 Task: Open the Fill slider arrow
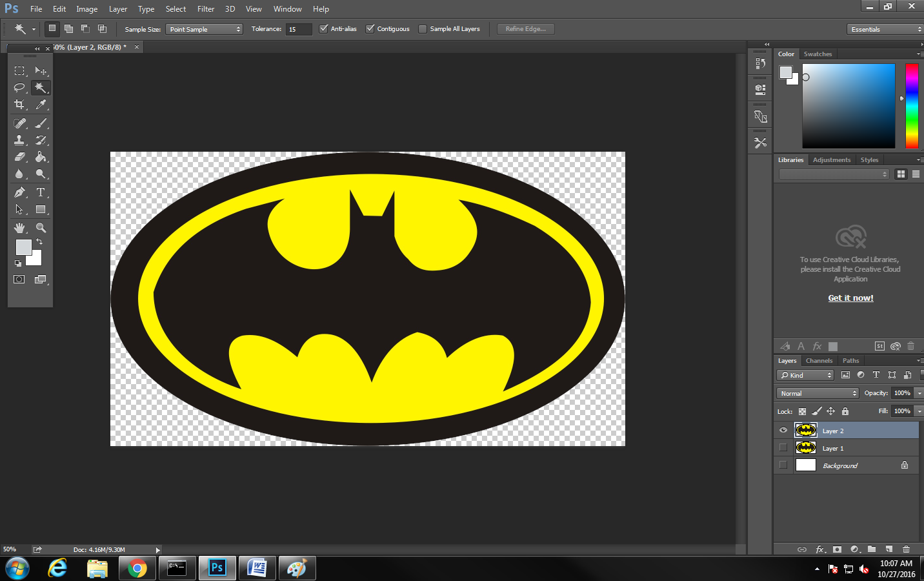point(919,411)
